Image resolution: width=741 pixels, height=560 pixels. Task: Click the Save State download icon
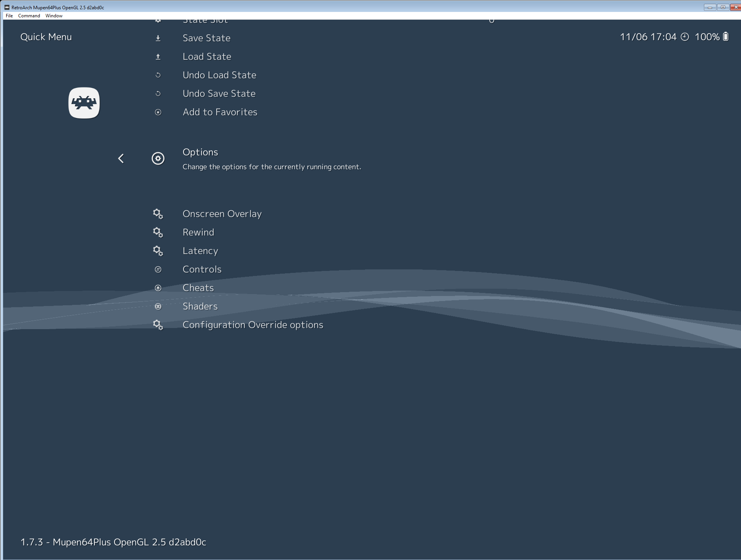point(158,38)
